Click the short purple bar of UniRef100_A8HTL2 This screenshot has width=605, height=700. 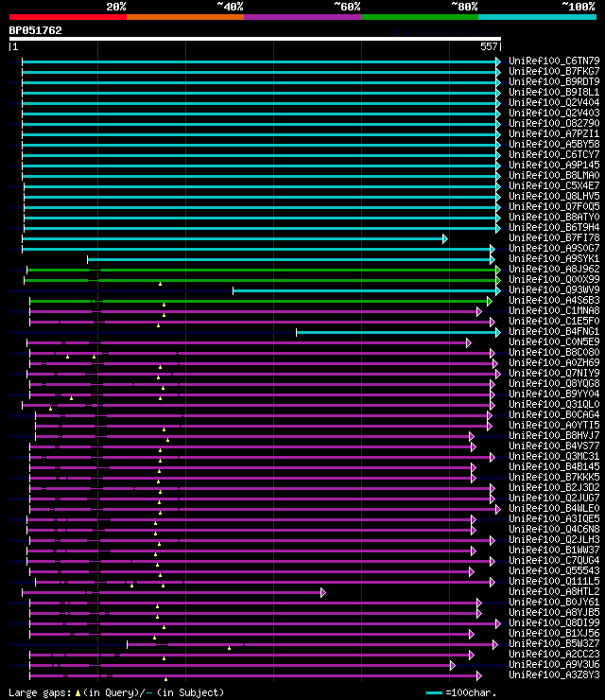pos(174,592)
